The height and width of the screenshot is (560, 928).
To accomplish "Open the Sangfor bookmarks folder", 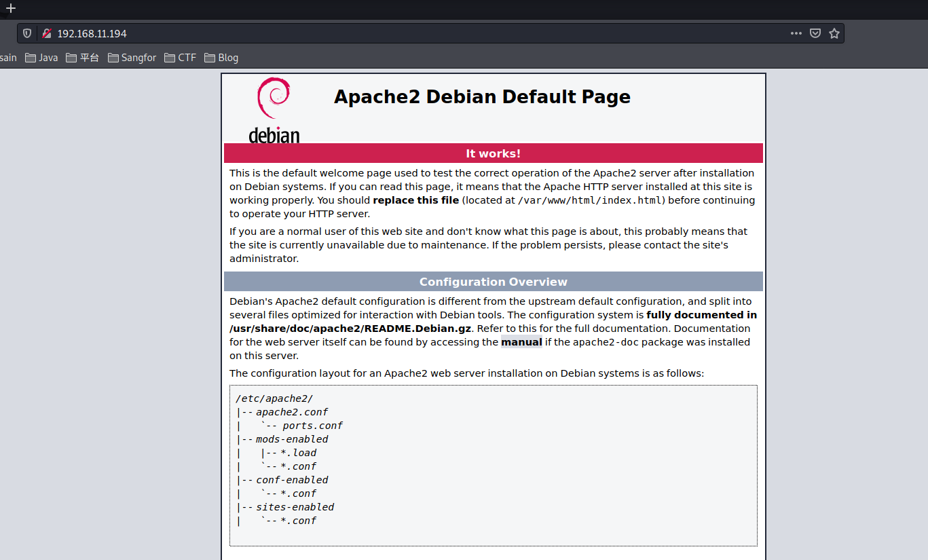I will coord(132,58).
